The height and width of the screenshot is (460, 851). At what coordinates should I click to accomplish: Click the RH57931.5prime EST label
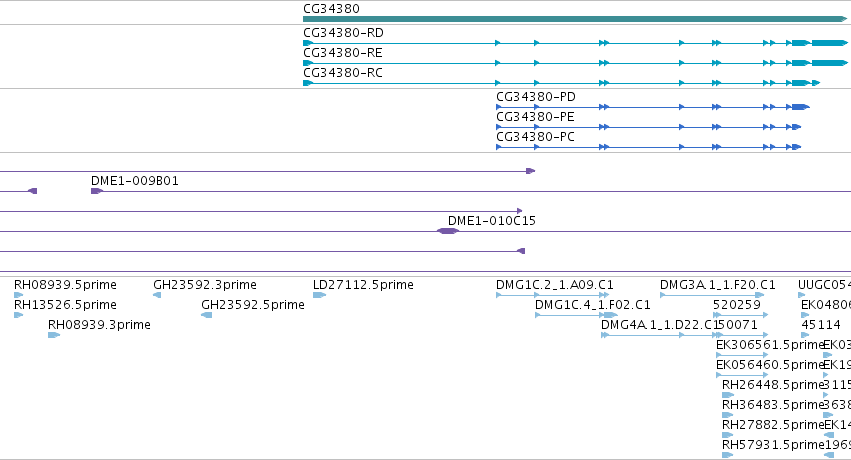coord(773,445)
